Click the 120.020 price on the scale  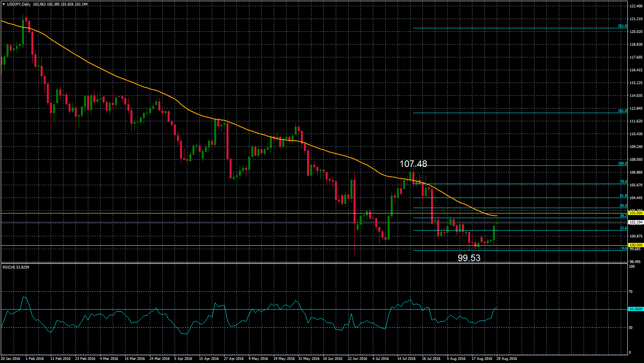tap(636, 32)
